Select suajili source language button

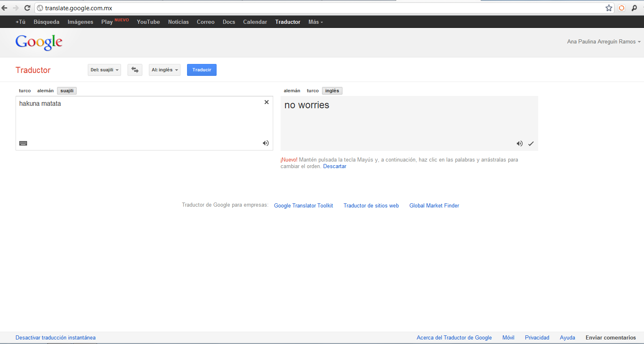pyautogui.click(x=67, y=91)
